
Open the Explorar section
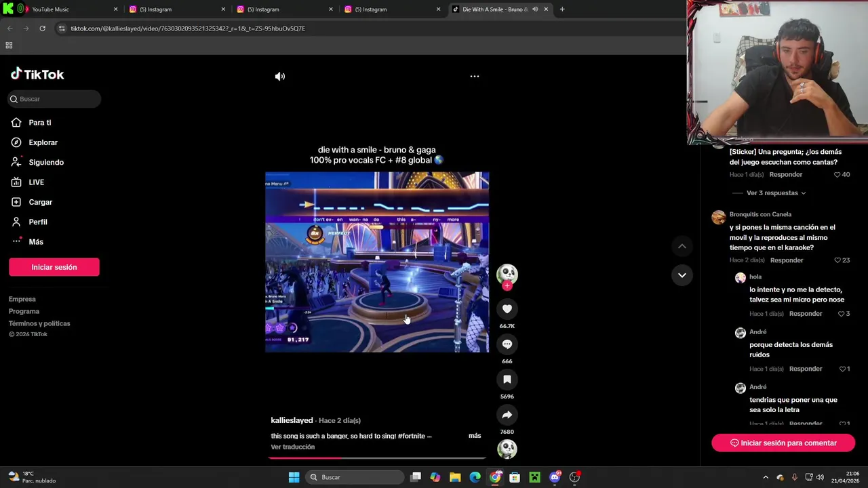[x=43, y=142]
